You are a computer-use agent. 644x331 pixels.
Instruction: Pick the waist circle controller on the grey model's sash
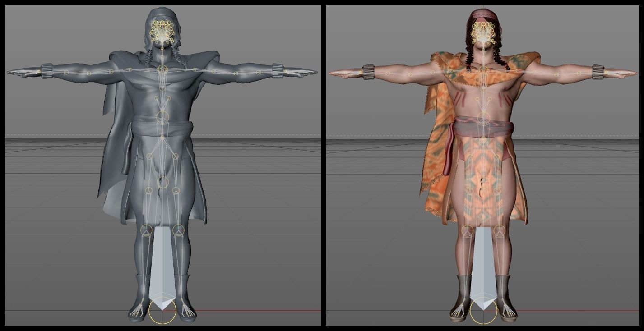pos(162,118)
